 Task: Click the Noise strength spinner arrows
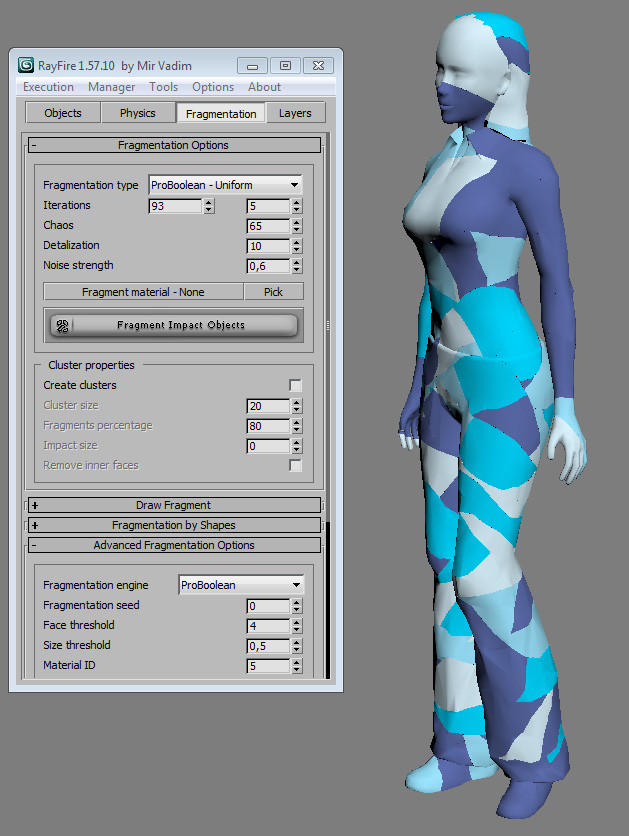(297, 266)
